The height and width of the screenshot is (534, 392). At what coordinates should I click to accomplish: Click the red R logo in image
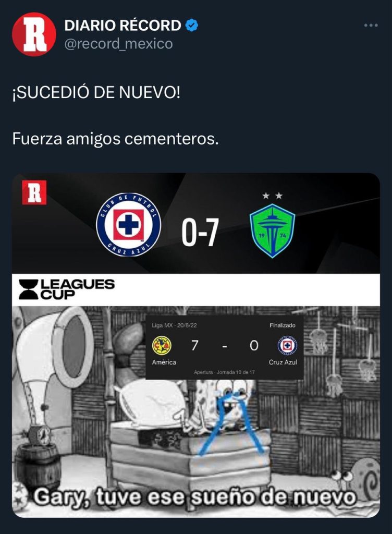pyautogui.click(x=34, y=192)
